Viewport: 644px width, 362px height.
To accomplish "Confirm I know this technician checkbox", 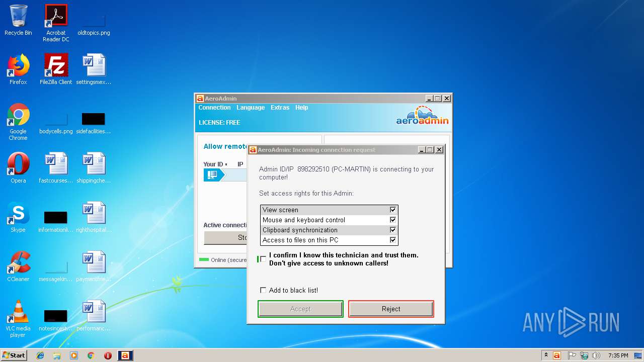I will (x=263, y=259).
